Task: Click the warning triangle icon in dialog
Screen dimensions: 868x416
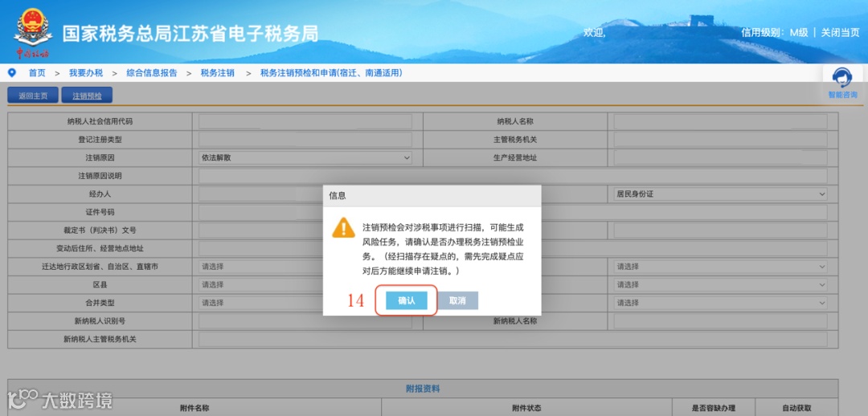Action: pos(343,227)
